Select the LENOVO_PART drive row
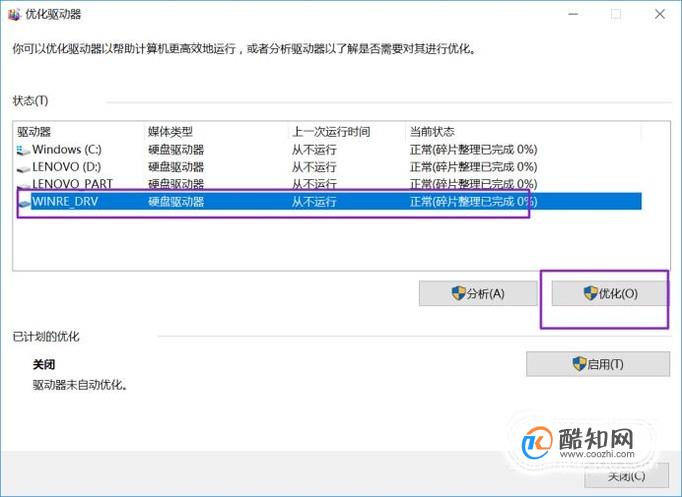Image resolution: width=682 pixels, height=497 pixels. pyautogui.click(x=328, y=184)
